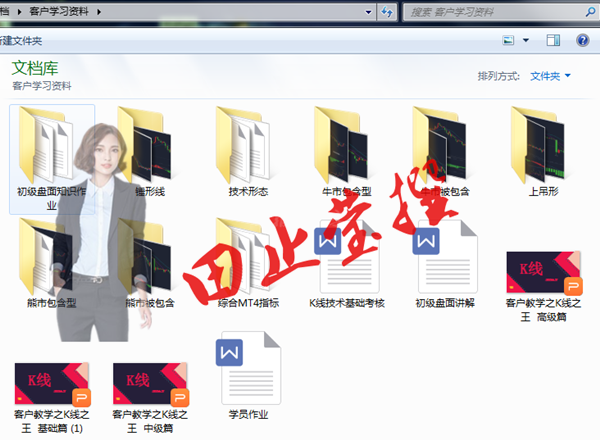Open 客户教学之K线之王 中级篇 presentation

pyautogui.click(x=150, y=383)
